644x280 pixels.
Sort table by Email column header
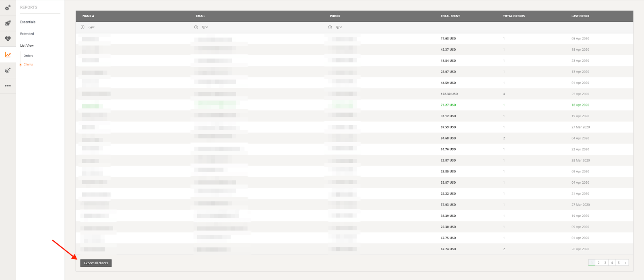click(200, 16)
